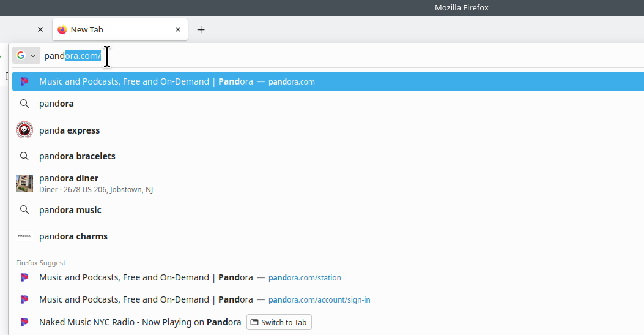644x335 pixels.
Task: Open a new tab with the plus button
Action: (x=201, y=29)
